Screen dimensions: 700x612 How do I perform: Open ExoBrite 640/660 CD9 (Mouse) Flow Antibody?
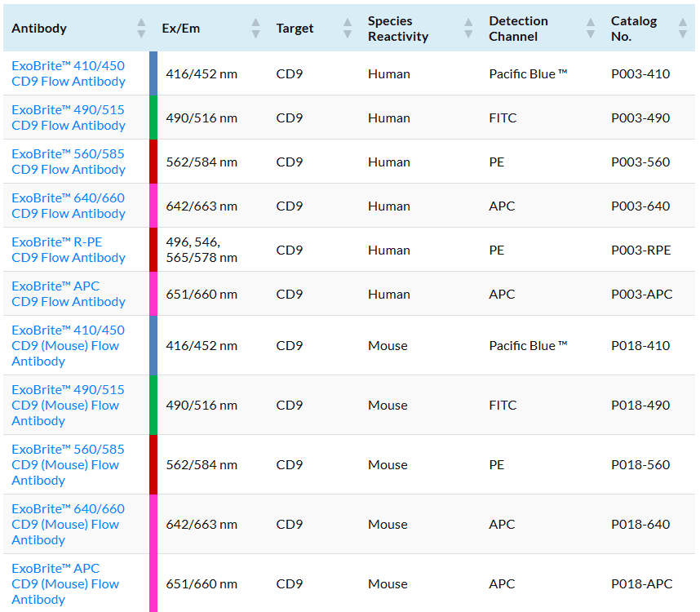click(68, 525)
